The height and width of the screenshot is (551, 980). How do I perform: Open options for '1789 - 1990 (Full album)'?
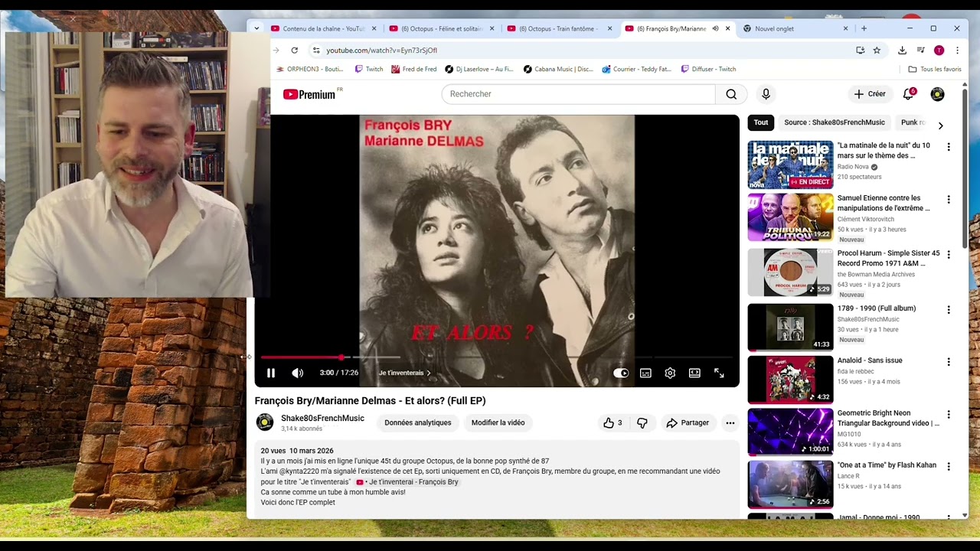click(949, 310)
